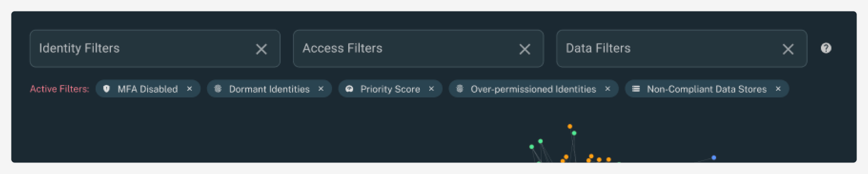The image size is (868, 174).
Task: Select the topmost orange graph node
Action: pyautogui.click(x=570, y=127)
